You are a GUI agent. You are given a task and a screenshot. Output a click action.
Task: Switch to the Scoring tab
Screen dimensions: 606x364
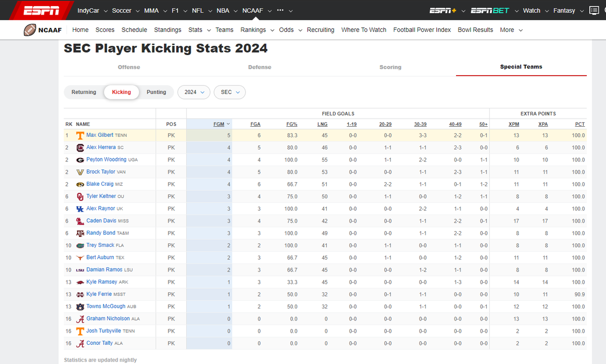[390, 67]
